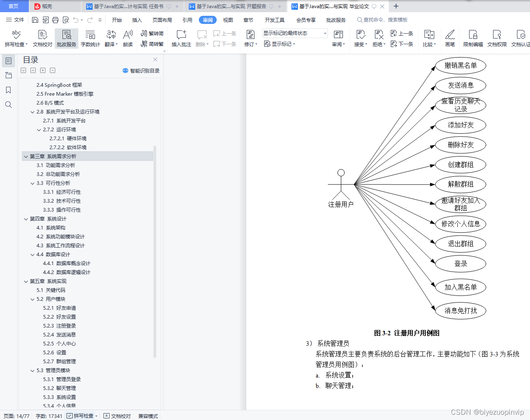The width and height of the screenshot is (530, 420).
Task: Undo the last action via undo arrow
Action: (75, 20)
